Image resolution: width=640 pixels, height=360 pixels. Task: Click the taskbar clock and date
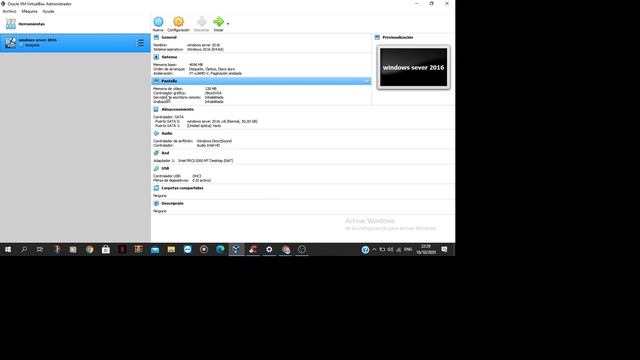pyautogui.click(x=426, y=249)
